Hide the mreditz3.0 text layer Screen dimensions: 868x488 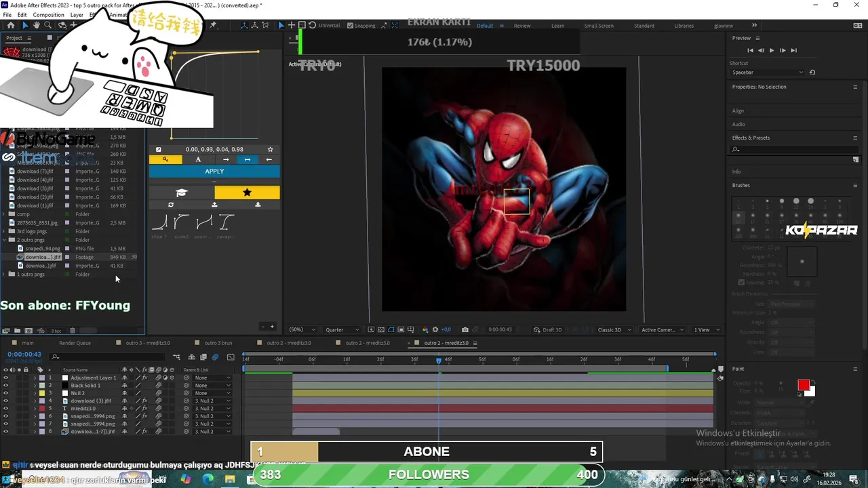pyautogui.click(x=5, y=409)
